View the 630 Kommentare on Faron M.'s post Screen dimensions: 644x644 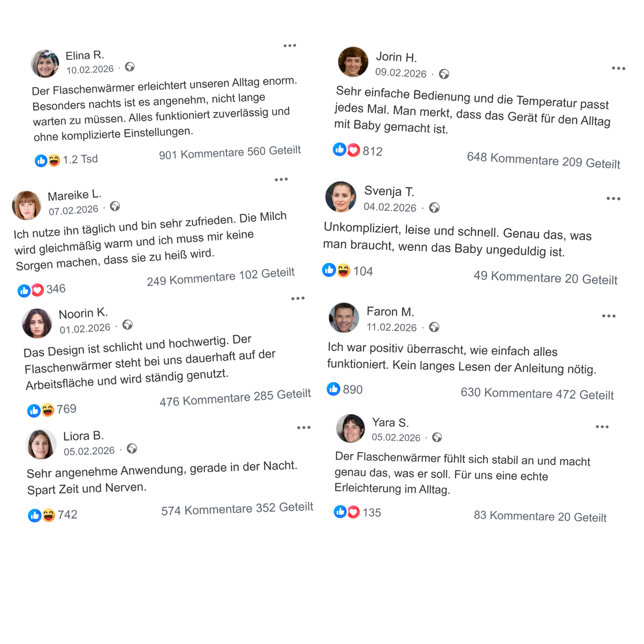(x=506, y=393)
